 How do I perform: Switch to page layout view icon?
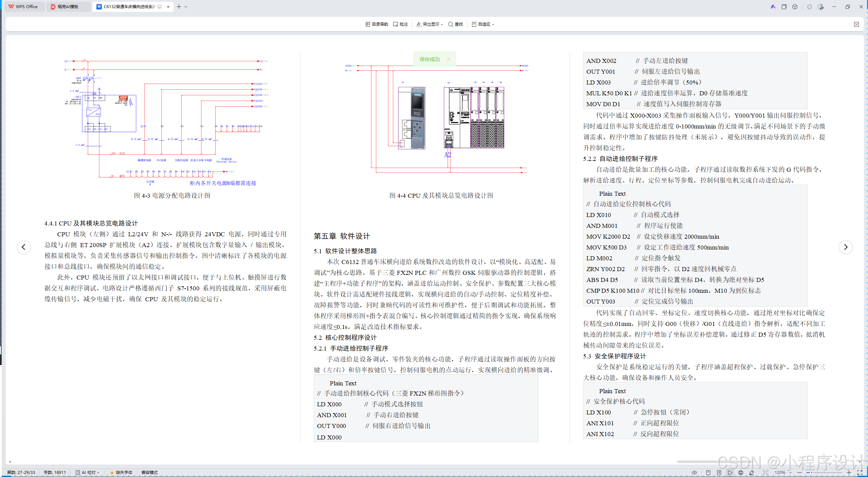(x=708, y=473)
